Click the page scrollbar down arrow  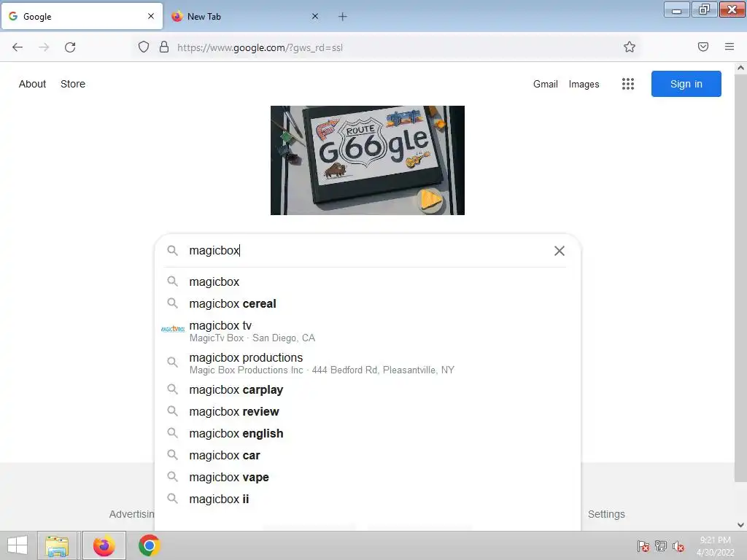coord(740,525)
